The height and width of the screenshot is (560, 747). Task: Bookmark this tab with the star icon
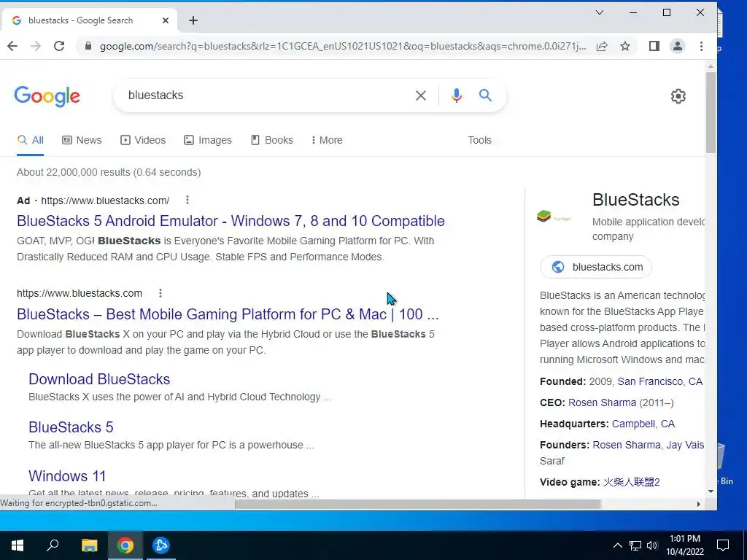pyautogui.click(x=625, y=46)
